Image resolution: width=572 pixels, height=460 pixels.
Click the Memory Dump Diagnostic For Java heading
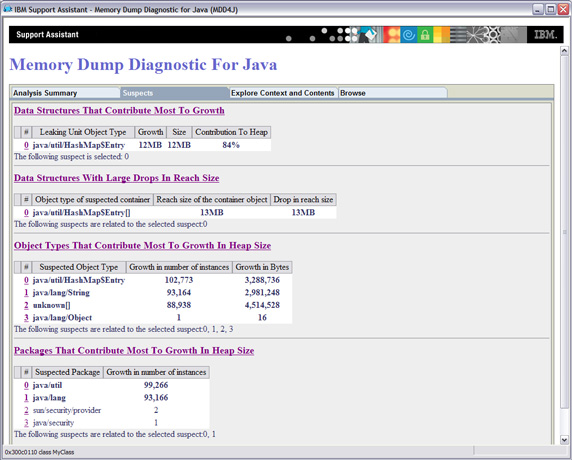coord(143,65)
